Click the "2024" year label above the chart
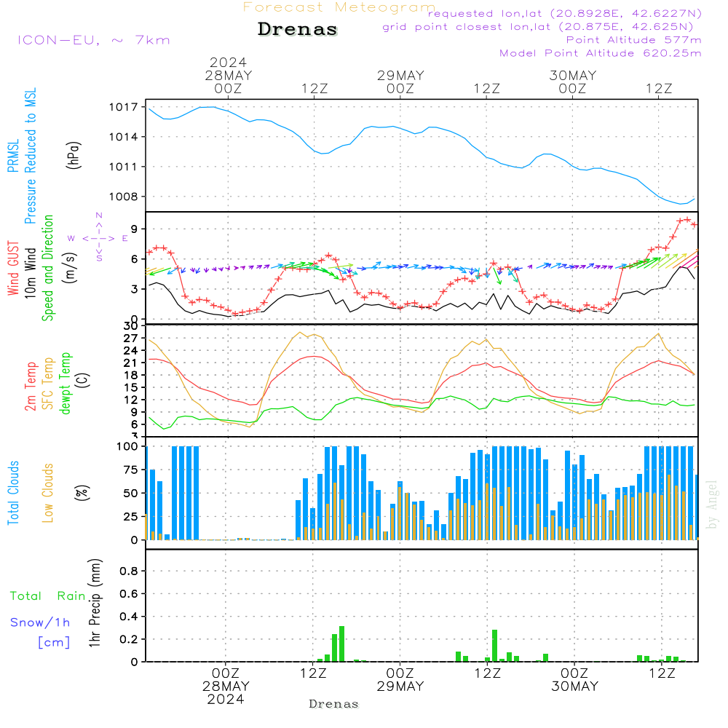 click(x=228, y=62)
